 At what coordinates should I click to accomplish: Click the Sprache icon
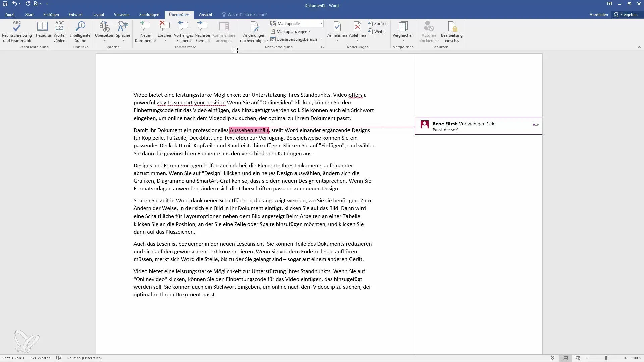tap(123, 27)
